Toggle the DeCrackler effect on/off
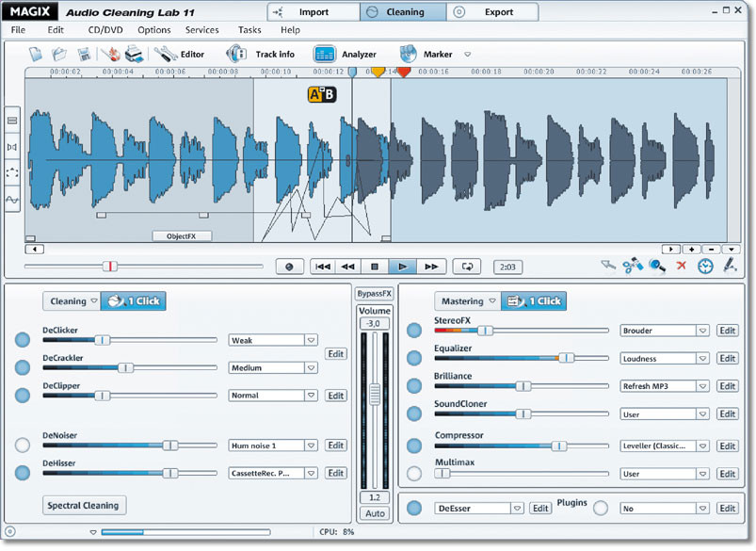This screenshot has width=756, height=551. coord(23,367)
